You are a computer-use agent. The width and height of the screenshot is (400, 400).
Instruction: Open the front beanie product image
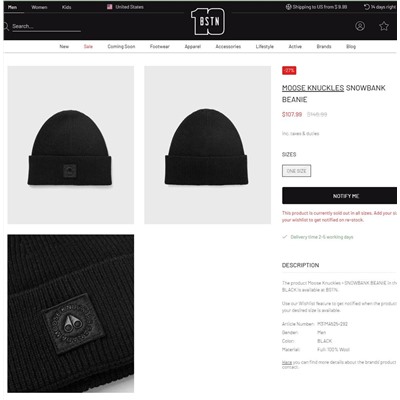pos(71,145)
